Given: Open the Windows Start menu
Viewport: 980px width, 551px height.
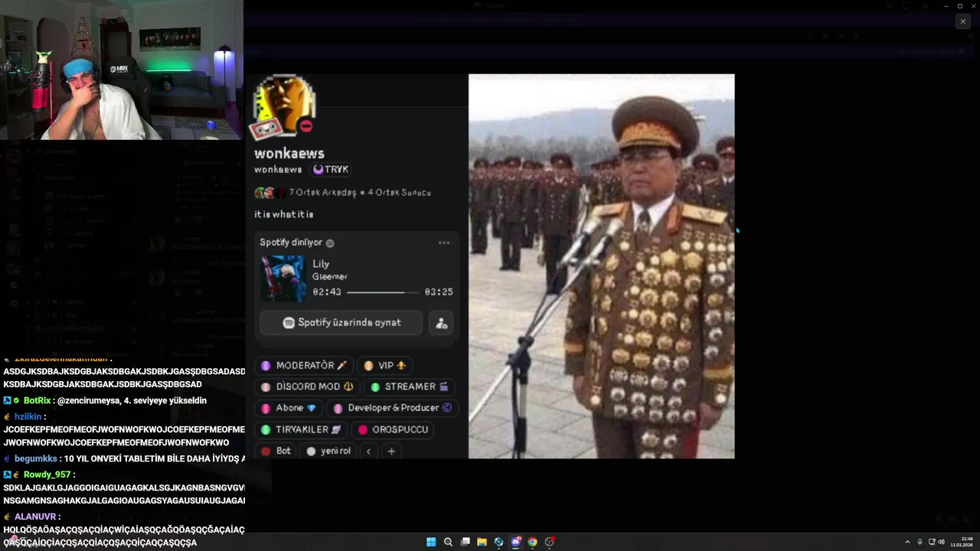Looking at the screenshot, I should pos(431,542).
